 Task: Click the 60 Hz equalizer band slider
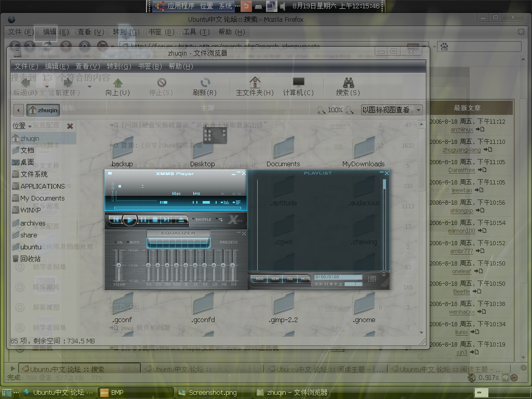pos(148,265)
